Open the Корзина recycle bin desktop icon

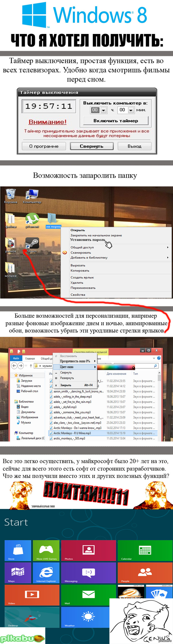pyautogui.click(x=11, y=196)
